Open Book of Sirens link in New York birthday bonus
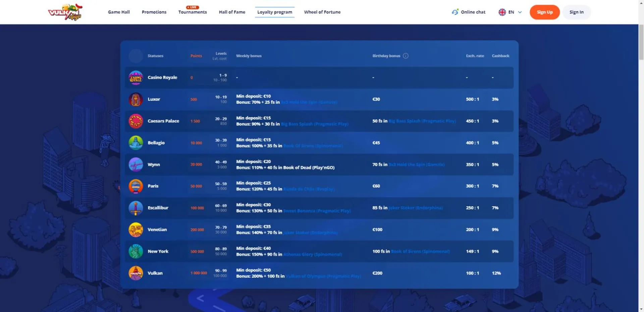Viewport: 644px width, 312px height. pyautogui.click(x=420, y=251)
